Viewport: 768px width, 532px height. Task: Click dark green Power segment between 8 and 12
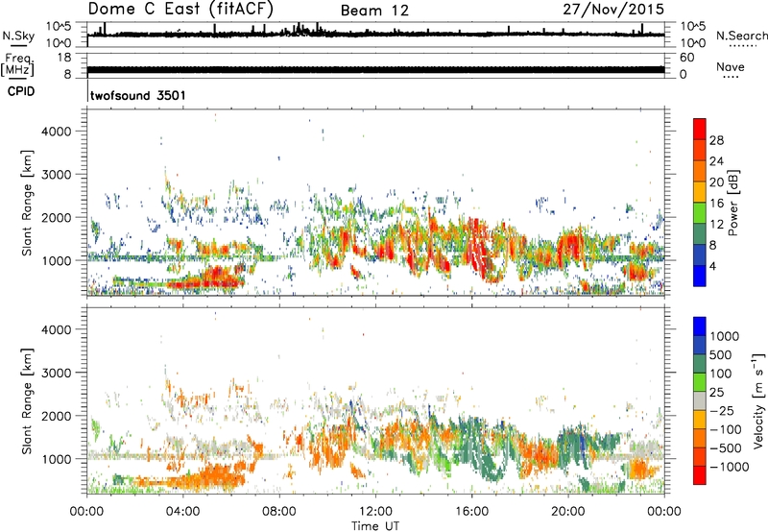pyautogui.click(x=700, y=233)
